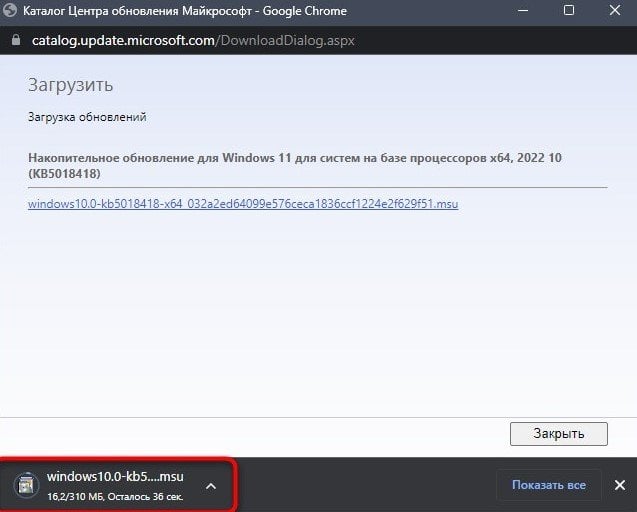Open the windows10.0-kb5018418-x64 .msu download link
637x512 pixels.
[243, 204]
